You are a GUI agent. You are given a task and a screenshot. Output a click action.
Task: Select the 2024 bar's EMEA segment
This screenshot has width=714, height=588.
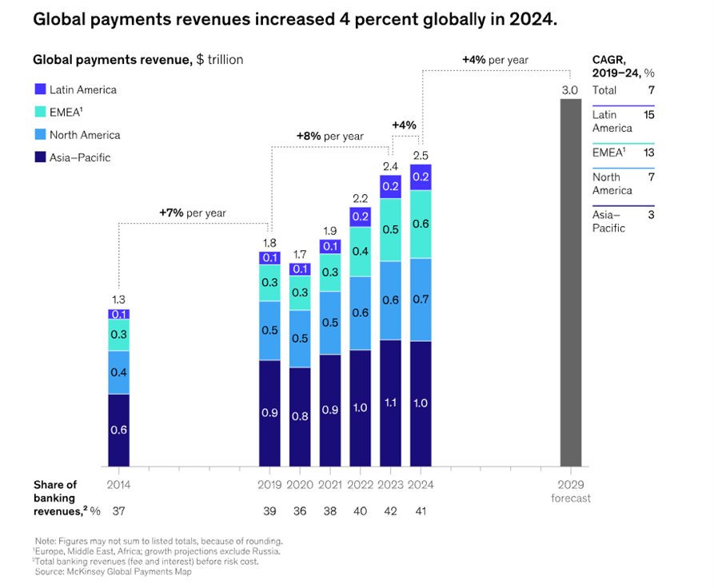pos(421,224)
